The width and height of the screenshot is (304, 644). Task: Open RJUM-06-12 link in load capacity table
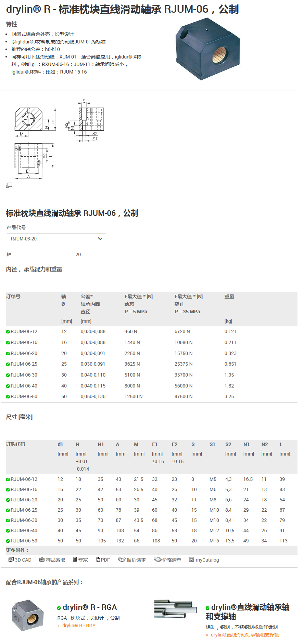click(24, 331)
